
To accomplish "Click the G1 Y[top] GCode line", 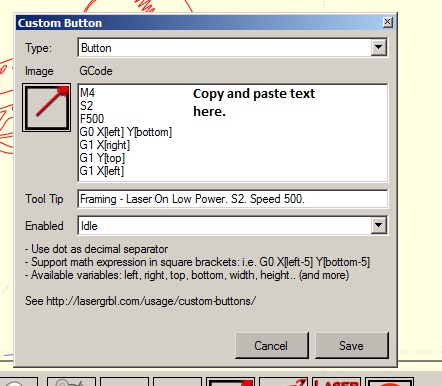I will pos(102,158).
